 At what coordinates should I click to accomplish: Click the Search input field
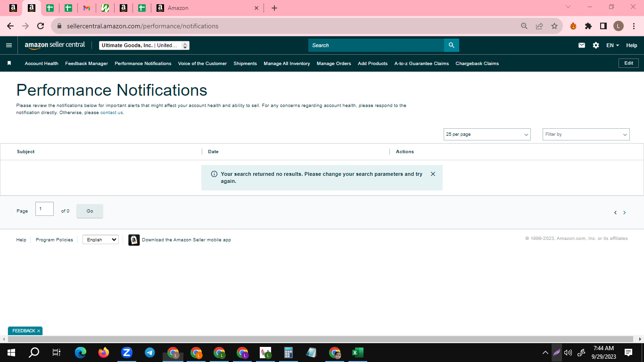tap(376, 45)
